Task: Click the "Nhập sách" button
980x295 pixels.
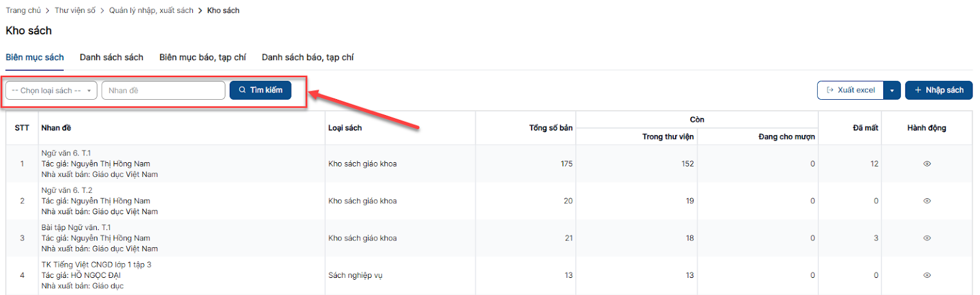Action: [x=938, y=90]
